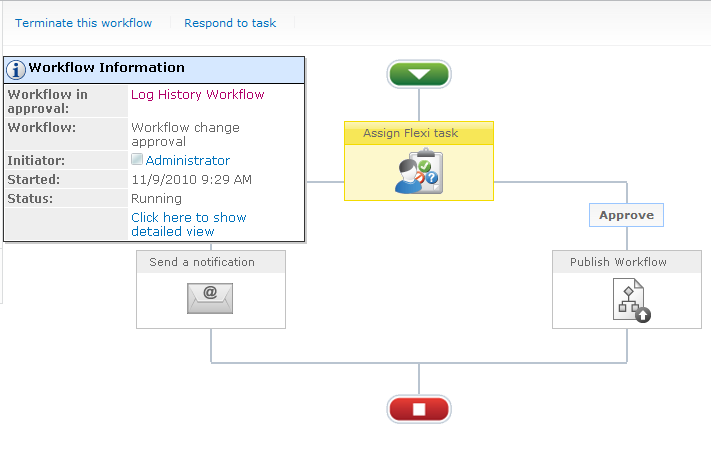
Task: Click the 'Status:' label
Action: point(30,199)
